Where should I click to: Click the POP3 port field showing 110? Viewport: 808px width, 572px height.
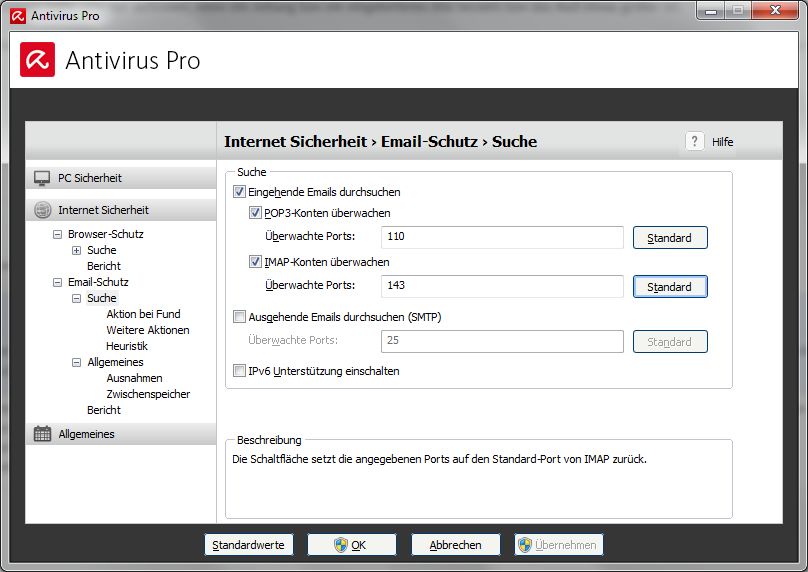point(502,237)
